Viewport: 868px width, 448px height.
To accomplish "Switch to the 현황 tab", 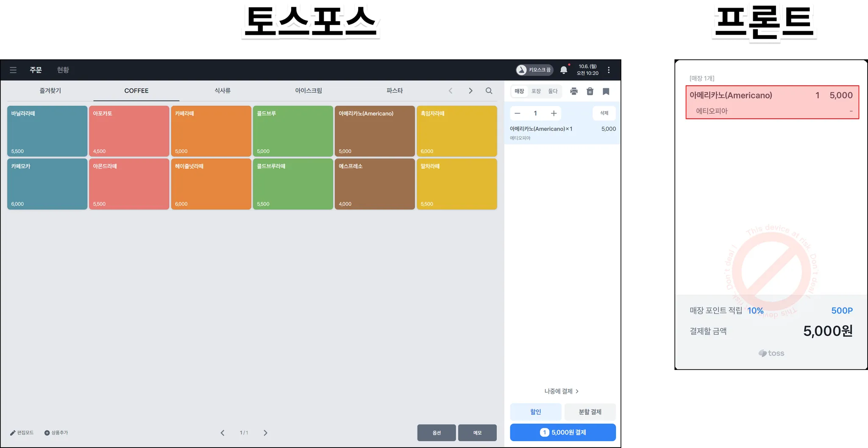I will point(63,70).
